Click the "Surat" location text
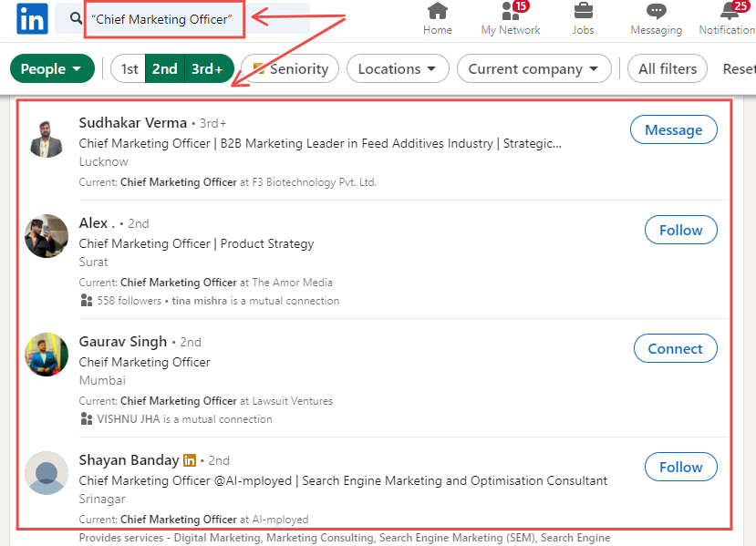This screenshot has height=546, width=756. tap(94, 263)
